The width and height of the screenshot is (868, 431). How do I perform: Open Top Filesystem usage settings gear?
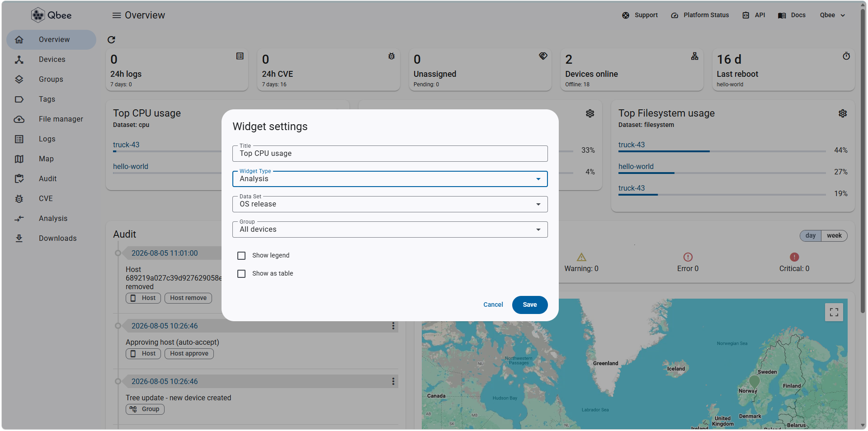pyautogui.click(x=843, y=113)
